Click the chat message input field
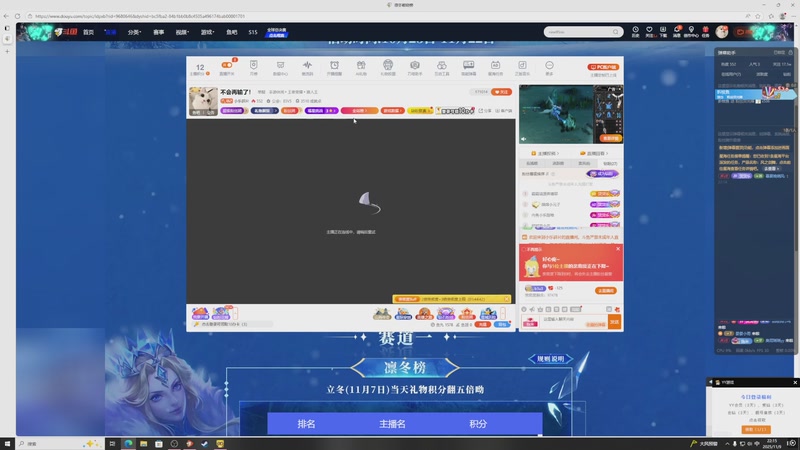 pyautogui.click(x=573, y=322)
